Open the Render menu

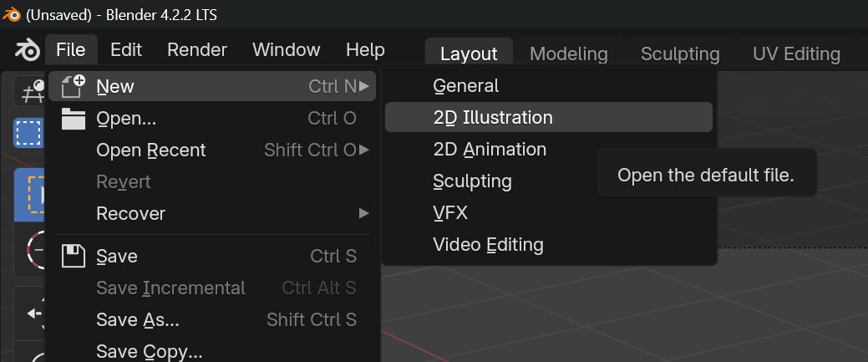click(x=197, y=50)
